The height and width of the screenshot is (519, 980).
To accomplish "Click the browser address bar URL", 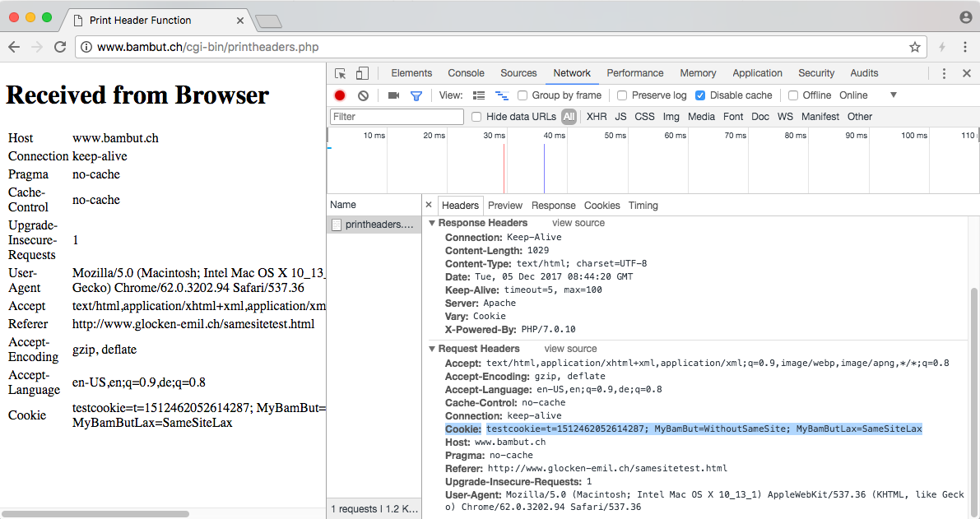I will [x=207, y=47].
